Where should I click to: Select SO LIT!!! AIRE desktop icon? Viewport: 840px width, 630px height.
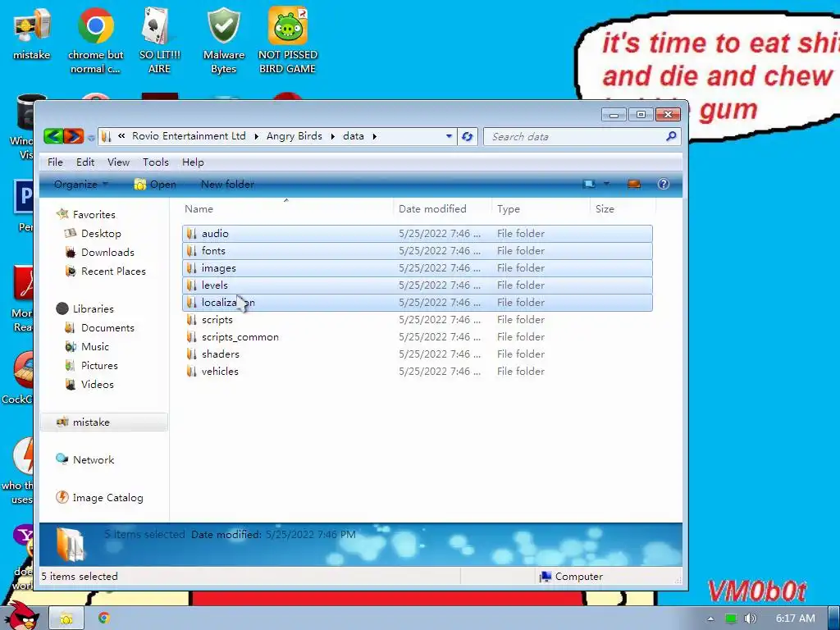point(160,41)
